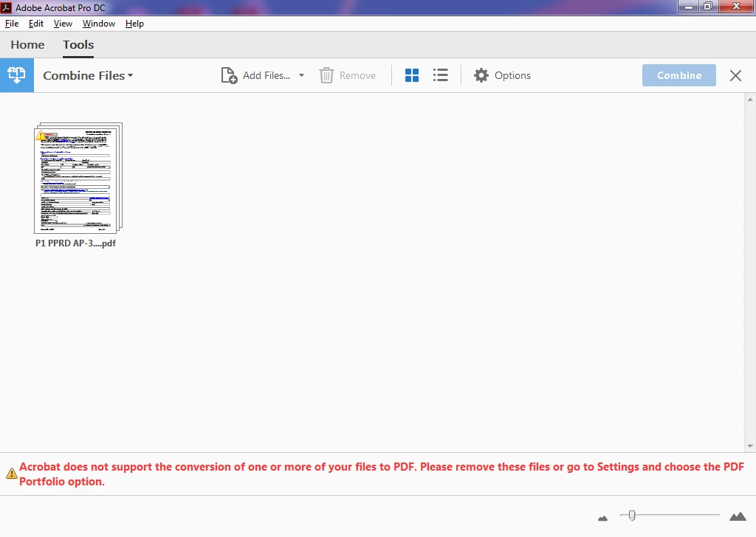The height and width of the screenshot is (537, 756).
Task: Click the warning triangle beside error message
Action: 12,474
